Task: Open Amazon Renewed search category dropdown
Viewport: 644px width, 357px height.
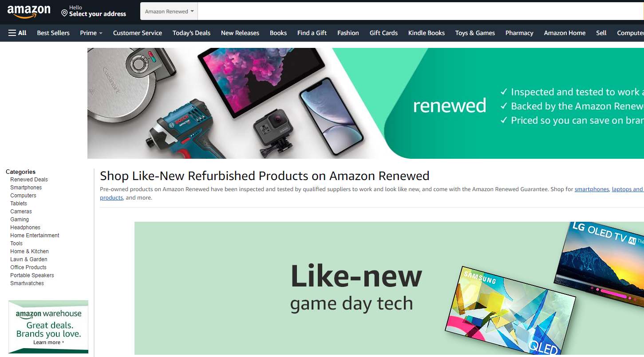Action: [169, 12]
